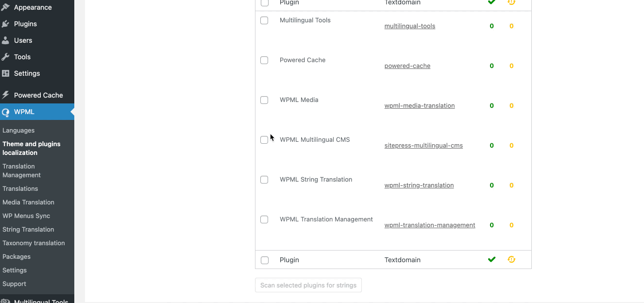Image resolution: width=644 pixels, height=303 pixels.
Task: Tick the WPML Multilingual CMS checkbox
Action: tap(264, 140)
